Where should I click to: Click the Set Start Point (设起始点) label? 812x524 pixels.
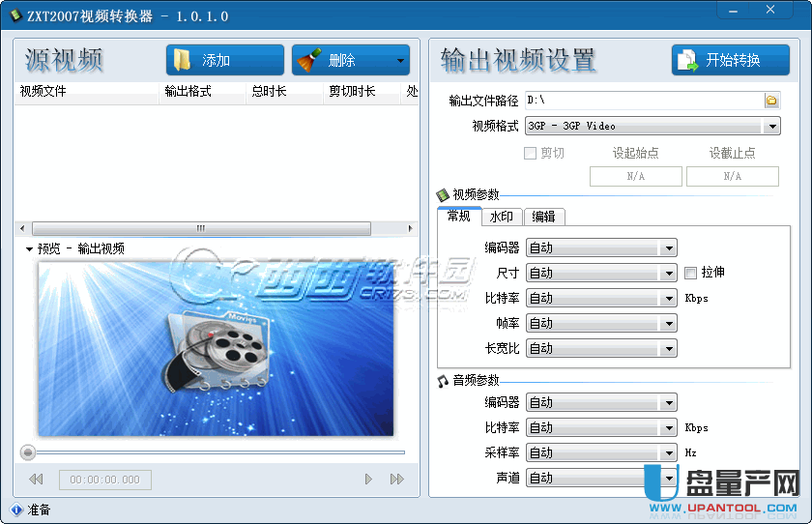point(635,153)
